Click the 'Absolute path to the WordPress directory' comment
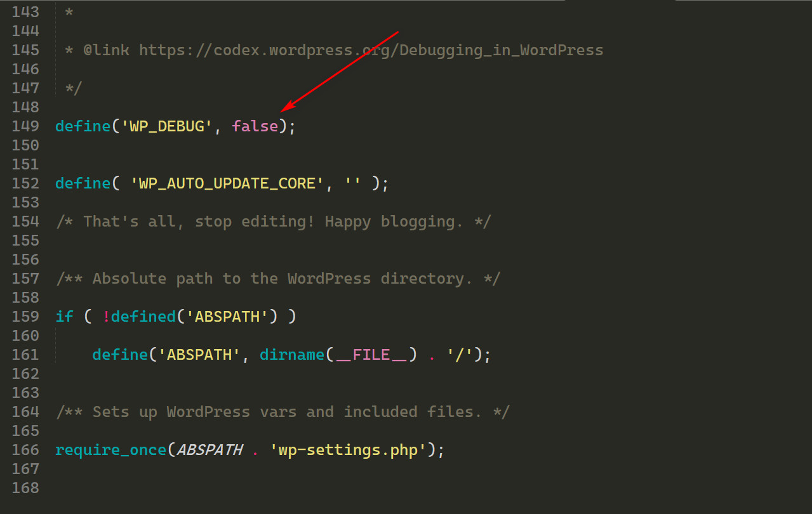Viewport: 812px width, 514px height. coord(277,279)
